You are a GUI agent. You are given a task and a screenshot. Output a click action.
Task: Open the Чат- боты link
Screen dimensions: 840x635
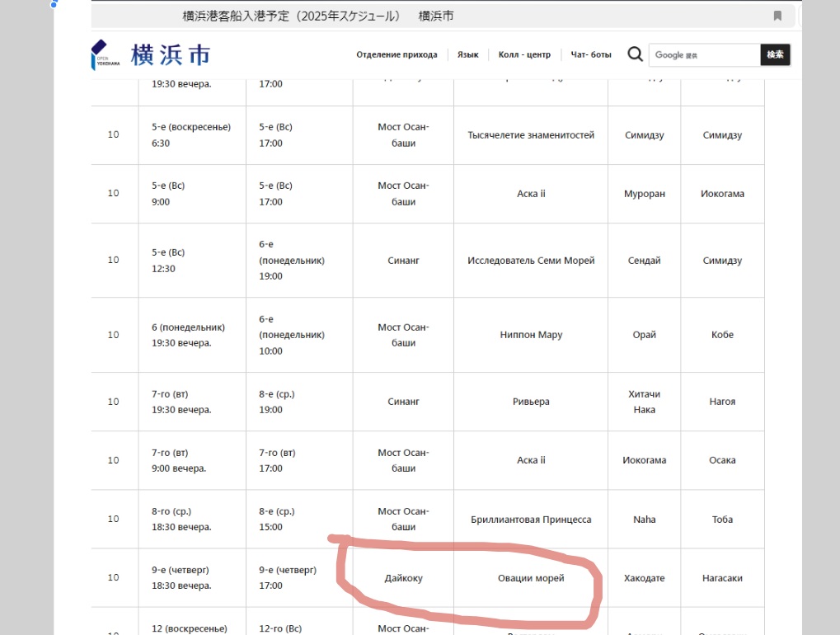click(x=591, y=54)
